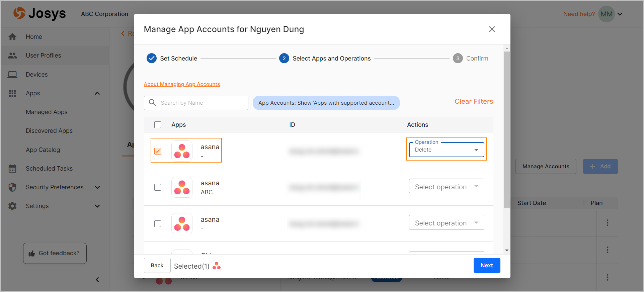Click the Apps grid icon
Image resolution: width=644 pixels, height=292 pixels.
coord(12,93)
